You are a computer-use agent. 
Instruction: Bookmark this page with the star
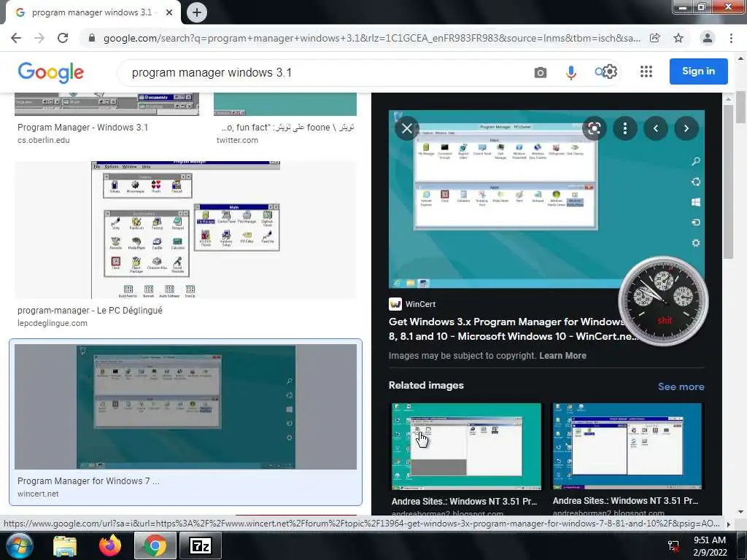click(x=678, y=38)
